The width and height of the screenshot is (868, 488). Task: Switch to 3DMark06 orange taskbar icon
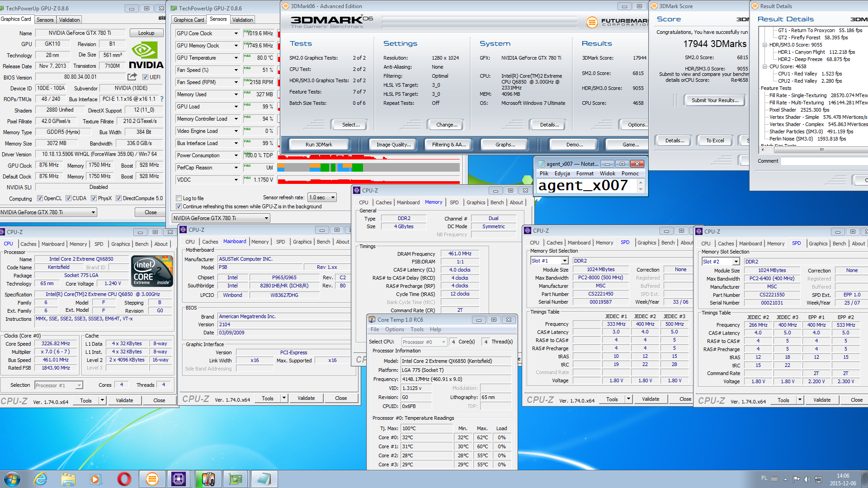tap(152, 479)
